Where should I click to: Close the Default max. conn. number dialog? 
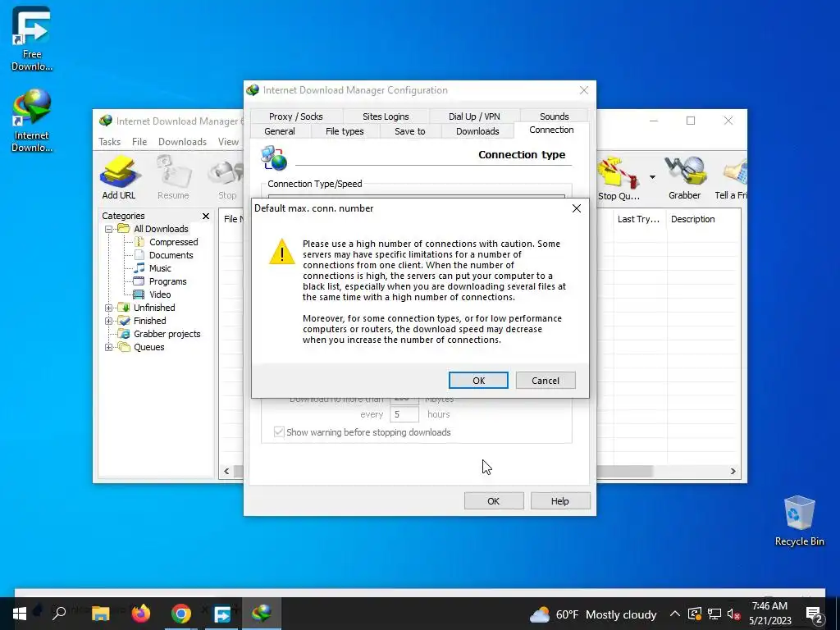click(577, 208)
